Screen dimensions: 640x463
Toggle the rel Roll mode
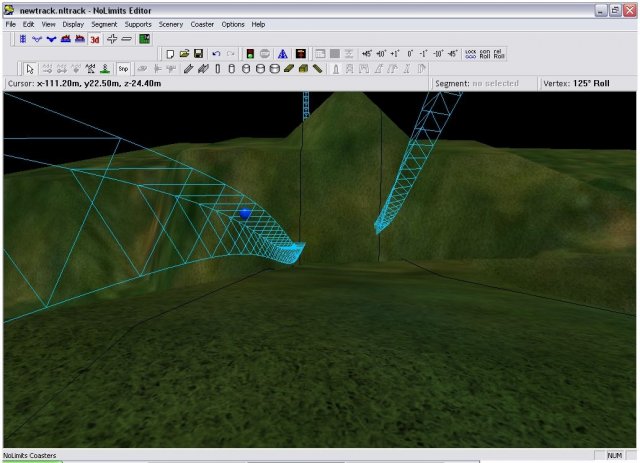(499, 53)
